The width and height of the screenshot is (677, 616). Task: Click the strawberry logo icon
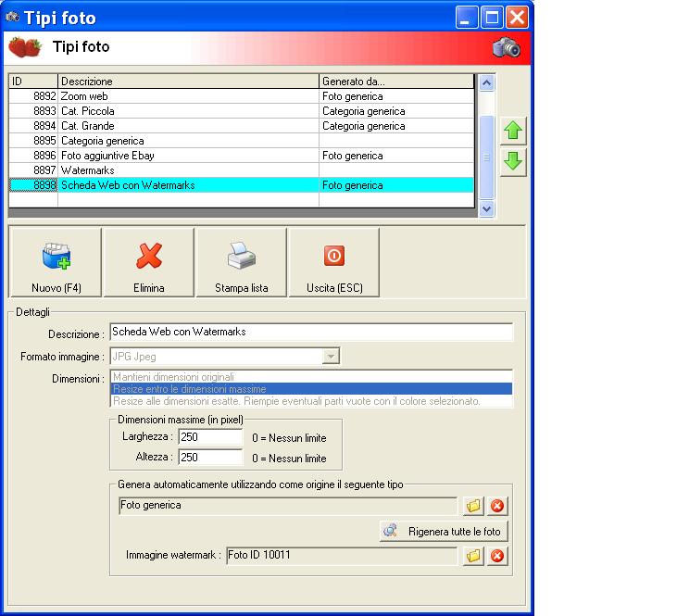coord(25,47)
